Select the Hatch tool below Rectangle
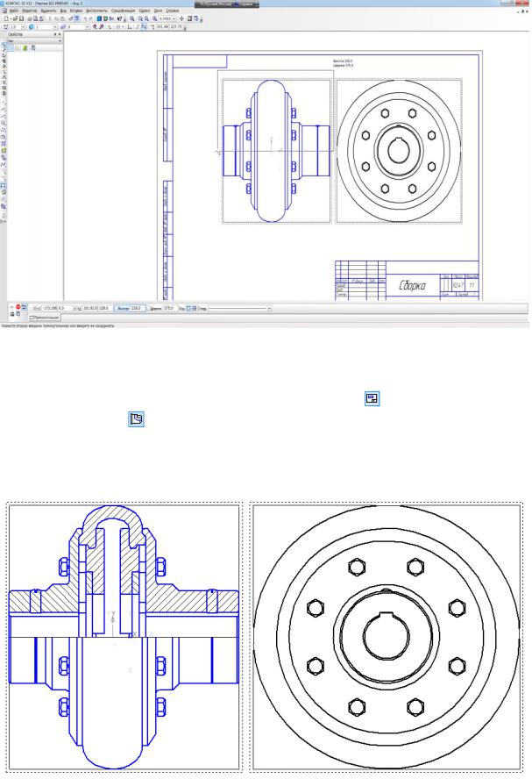The height and width of the screenshot is (779, 532). (4, 192)
